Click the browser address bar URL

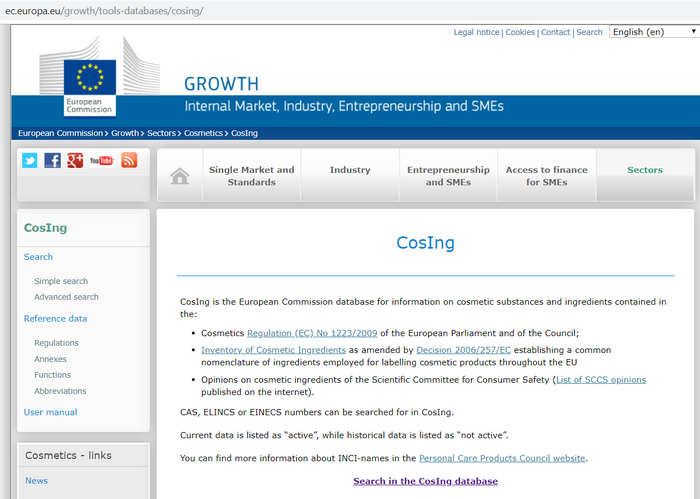click(x=104, y=11)
